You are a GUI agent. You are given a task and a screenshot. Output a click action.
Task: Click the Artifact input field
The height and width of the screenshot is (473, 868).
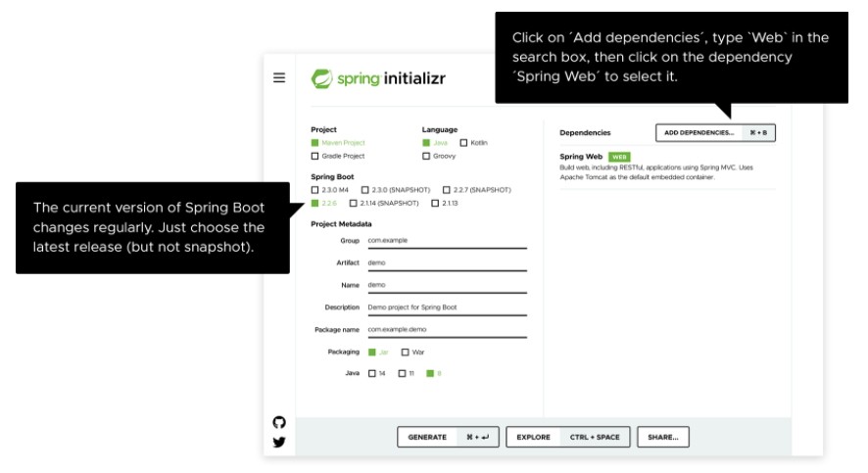(448, 263)
